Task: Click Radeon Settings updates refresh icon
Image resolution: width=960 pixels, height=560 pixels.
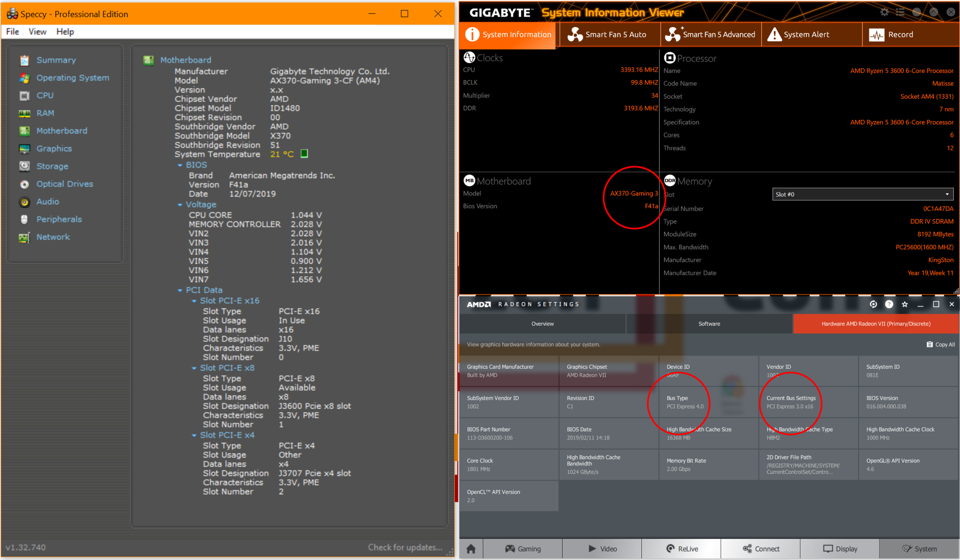Action: (873, 304)
